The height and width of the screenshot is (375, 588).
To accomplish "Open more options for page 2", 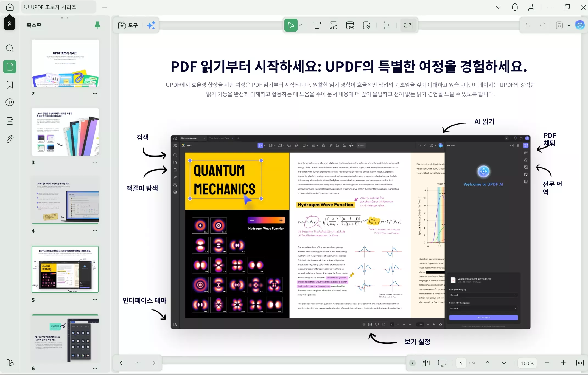I will [x=95, y=94].
